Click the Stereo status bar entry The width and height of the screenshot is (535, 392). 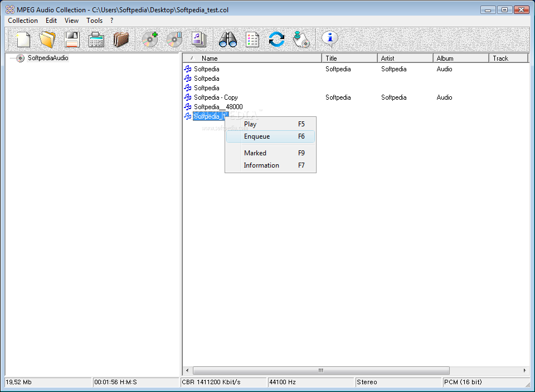click(x=398, y=383)
